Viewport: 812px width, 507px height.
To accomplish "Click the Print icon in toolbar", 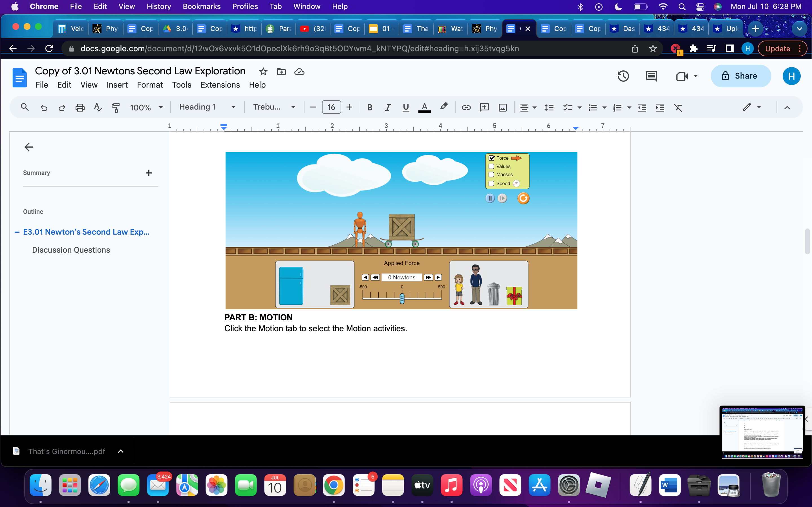I will coord(80,107).
